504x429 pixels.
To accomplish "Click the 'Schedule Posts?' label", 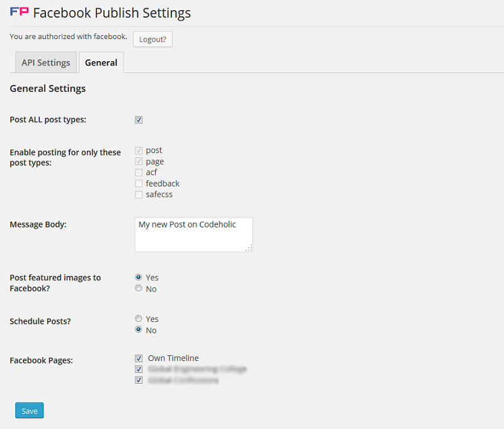I will coord(40,321).
